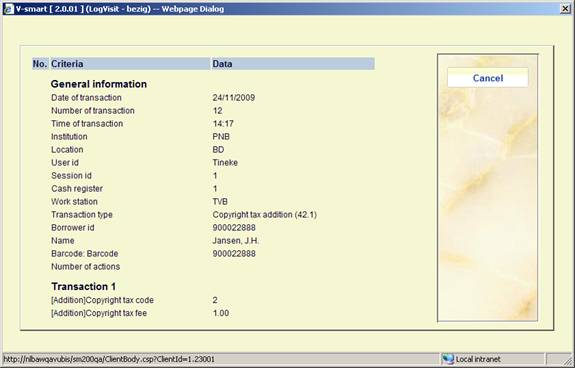Click the copyright tax fee value 1.00
The width and height of the screenshot is (575, 368).
221,313
